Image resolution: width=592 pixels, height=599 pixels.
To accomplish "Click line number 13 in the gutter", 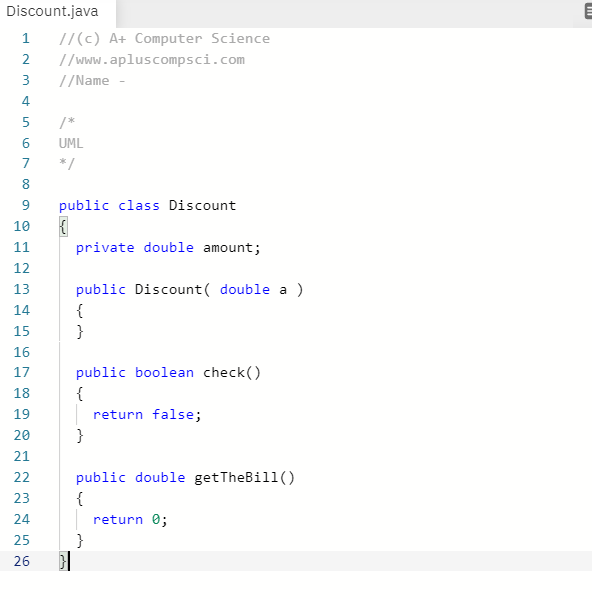I will 22,290.
